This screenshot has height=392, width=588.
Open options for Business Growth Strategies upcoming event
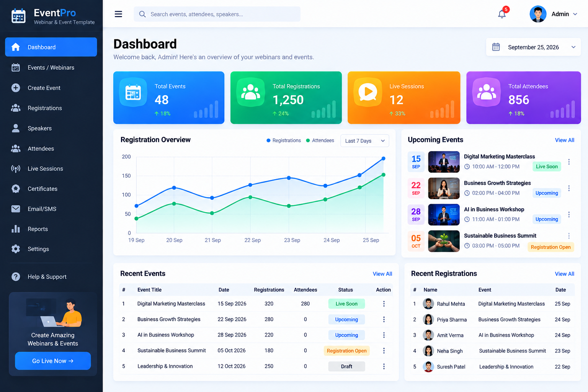(569, 188)
